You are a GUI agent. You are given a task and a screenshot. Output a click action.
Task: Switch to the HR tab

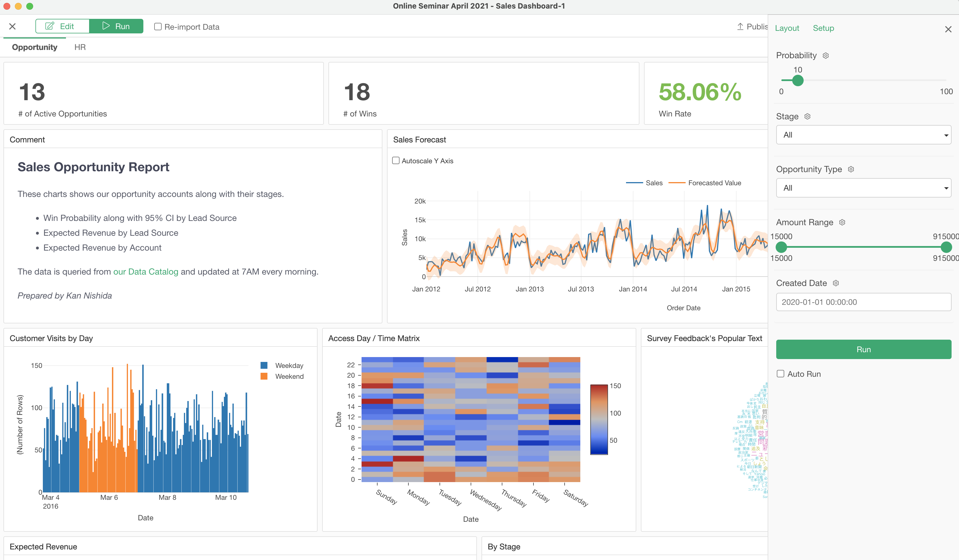(80, 47)
